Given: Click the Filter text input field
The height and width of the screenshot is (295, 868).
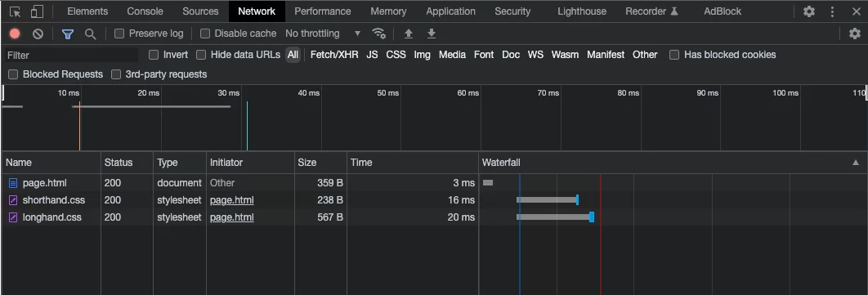Looking at the screenshot, I should 71,56.
